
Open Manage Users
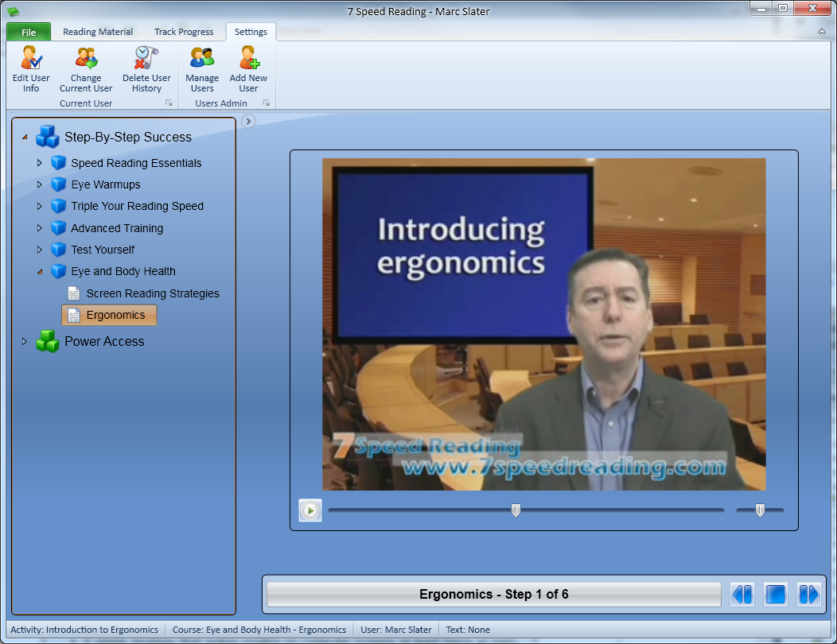(x=202, y=59)
